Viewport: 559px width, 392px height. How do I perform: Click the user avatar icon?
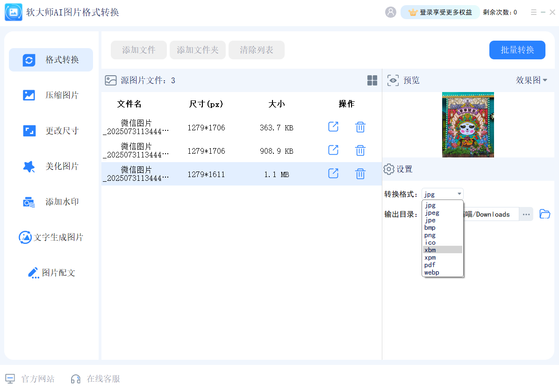tap(390, 12)
